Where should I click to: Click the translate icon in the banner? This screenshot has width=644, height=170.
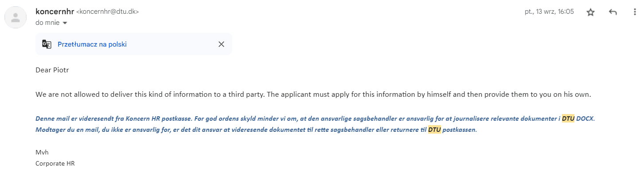(x=47, y=44)
